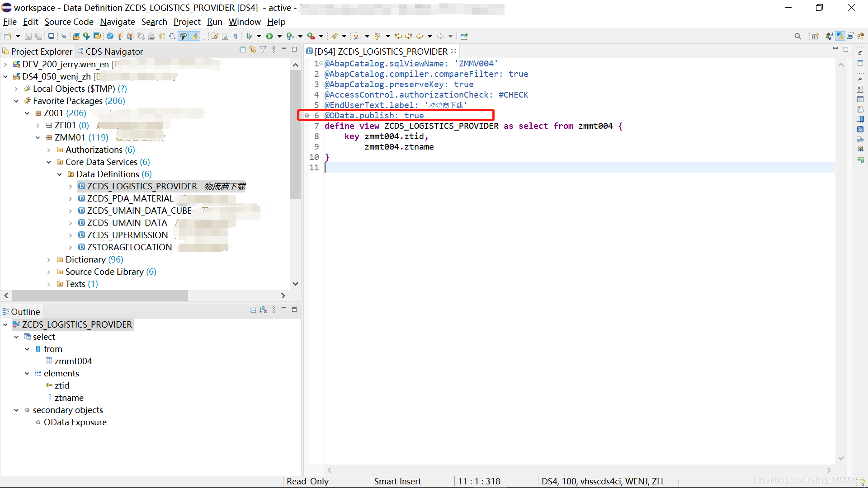This screenshot has height=488, width=868.
Task: Expand the DEV_200_jerry.wen_en project
Action: pyautogui.click(x=5, y=65)
